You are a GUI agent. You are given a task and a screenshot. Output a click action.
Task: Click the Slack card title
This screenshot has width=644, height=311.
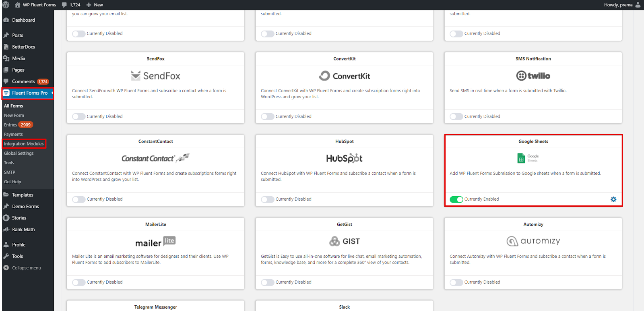click(345, 307)
